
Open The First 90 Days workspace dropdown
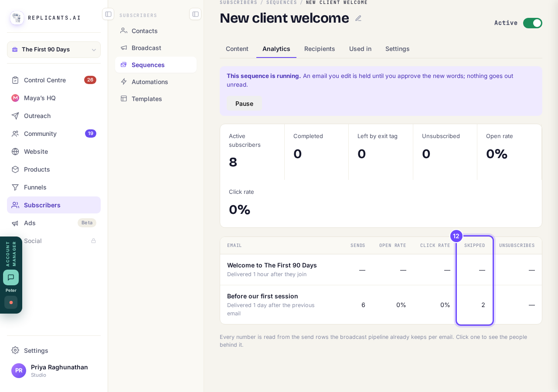point(54,50)
